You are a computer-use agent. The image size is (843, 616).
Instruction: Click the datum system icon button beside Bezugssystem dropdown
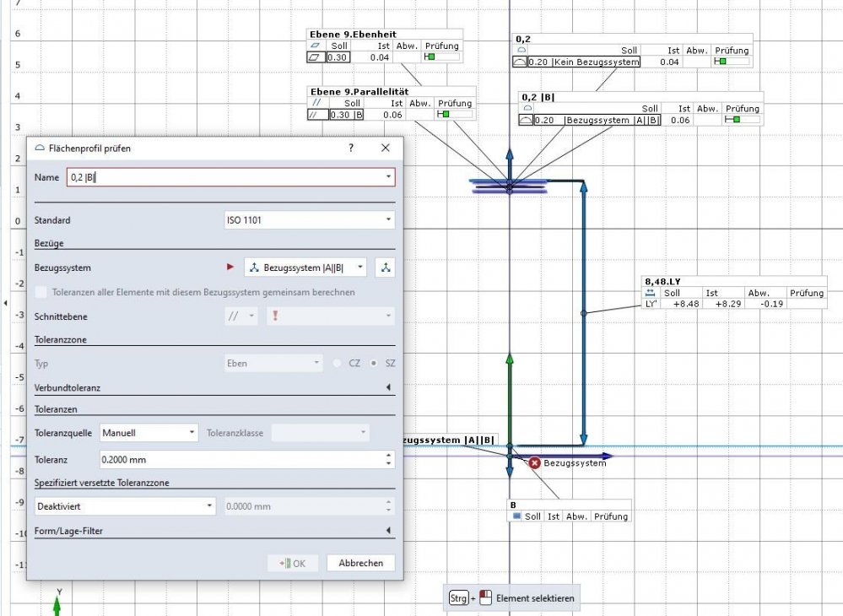click(386, 267)
